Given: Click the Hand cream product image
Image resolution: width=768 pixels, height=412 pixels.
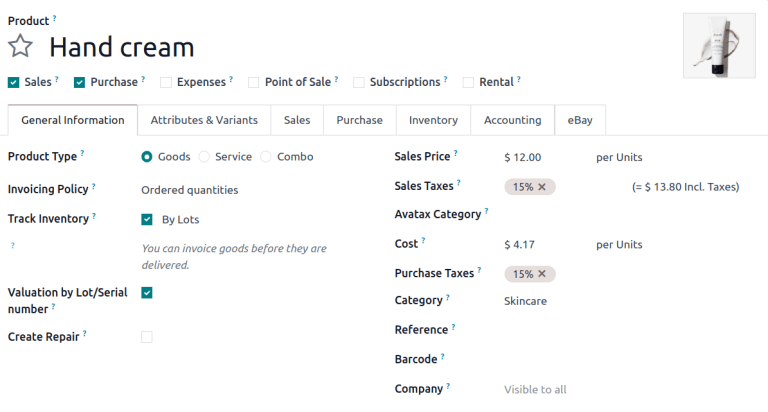Looking at the screenshot, I should click(719, 45).
